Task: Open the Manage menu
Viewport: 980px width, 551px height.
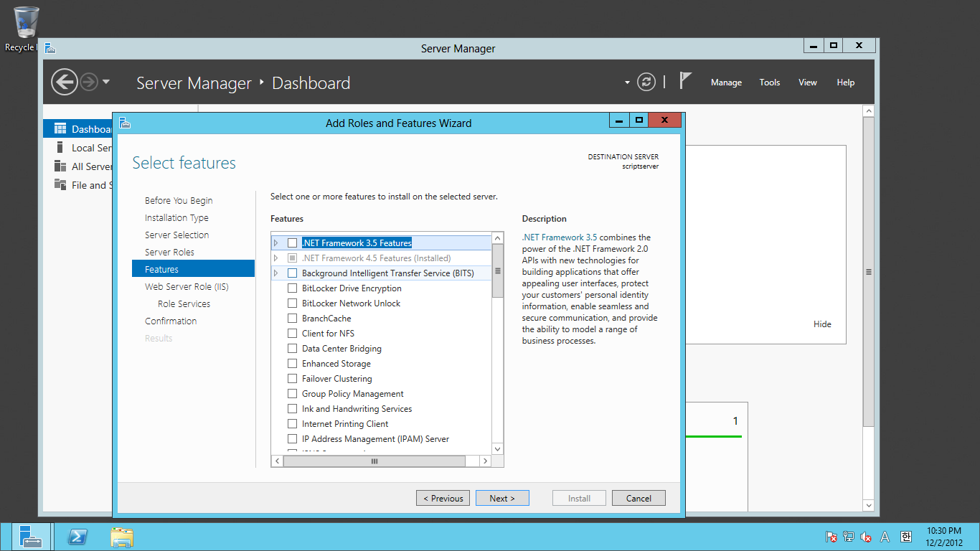Action: (x=726, y=83)
